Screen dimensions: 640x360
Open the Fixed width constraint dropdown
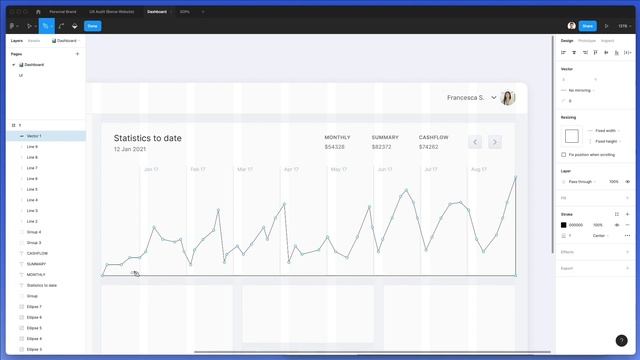coord(605,131)
